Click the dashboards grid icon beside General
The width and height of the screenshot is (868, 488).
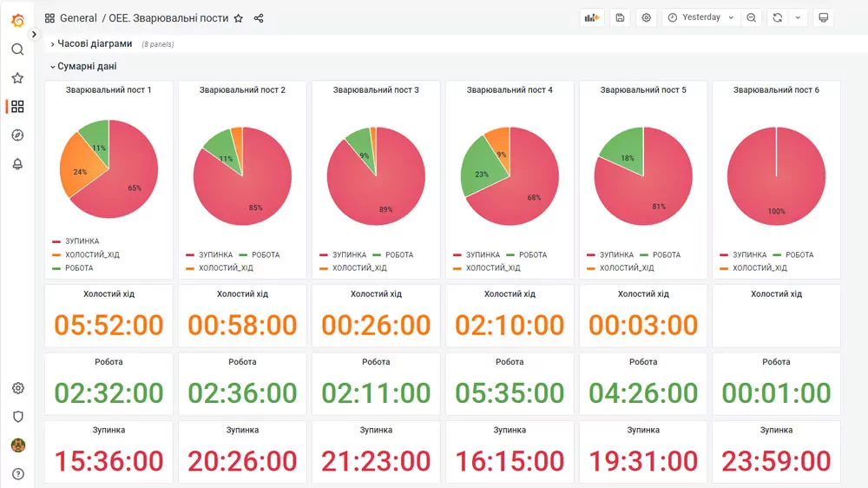tap(49, 18)
